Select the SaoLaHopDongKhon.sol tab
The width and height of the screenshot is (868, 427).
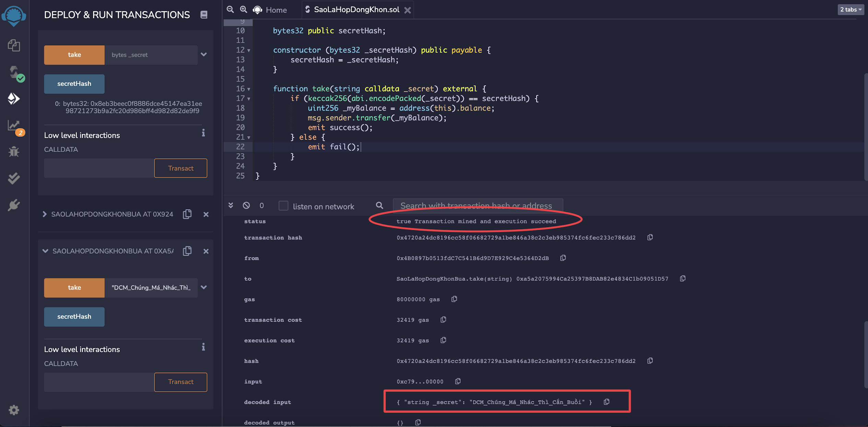(356, 10)
